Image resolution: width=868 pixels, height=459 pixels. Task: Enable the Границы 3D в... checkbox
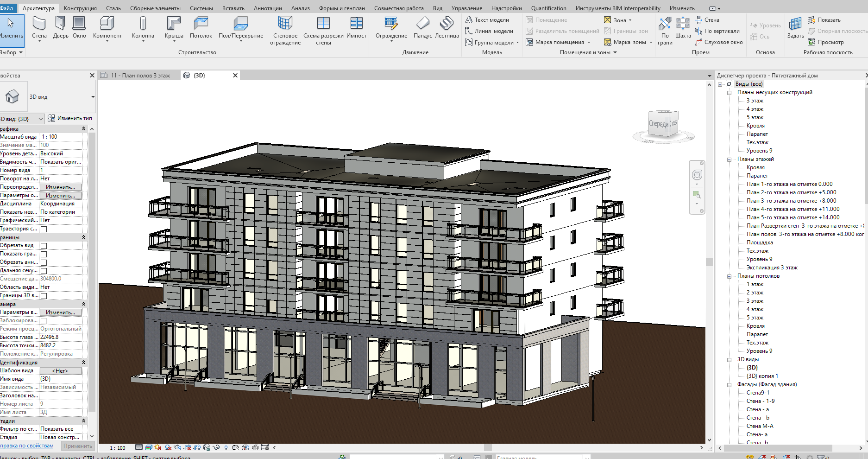(x=44, y=296)
